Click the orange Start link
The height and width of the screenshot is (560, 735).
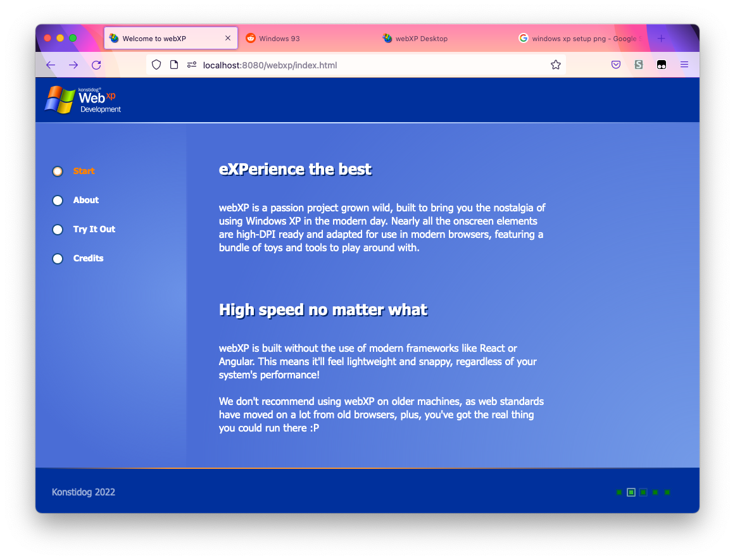[84, 171]
